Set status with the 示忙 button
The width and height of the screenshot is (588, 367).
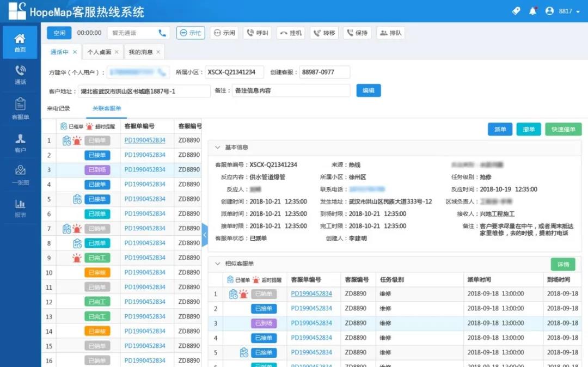coord(191,33)
